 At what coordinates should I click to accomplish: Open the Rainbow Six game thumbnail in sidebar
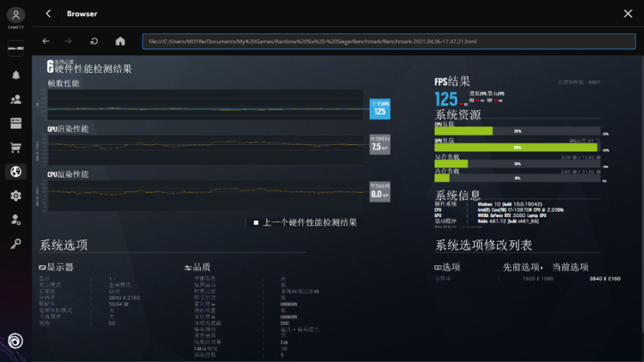tap(15, 48)
